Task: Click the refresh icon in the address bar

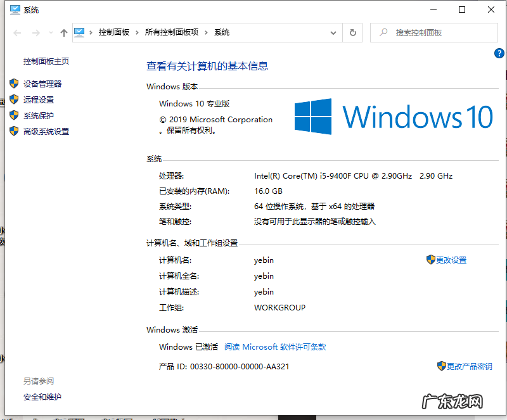Action: [352, 32]
